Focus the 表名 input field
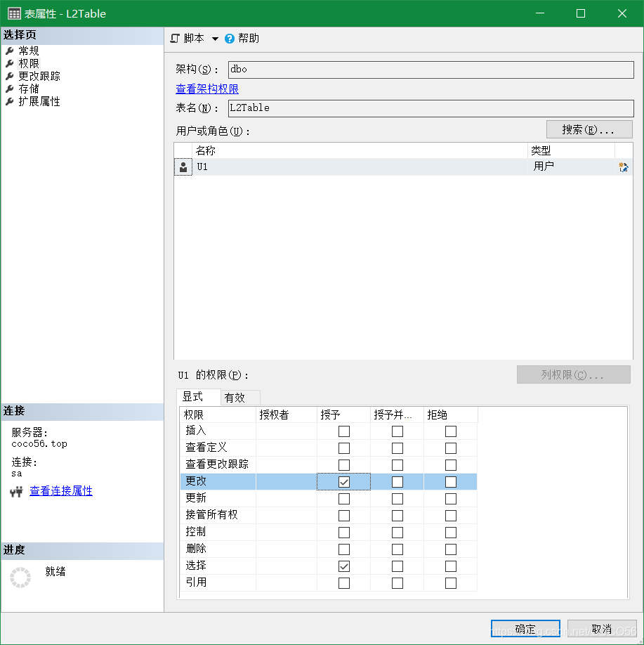The height and width of the screenshot is (645, 644). [431, 108]
